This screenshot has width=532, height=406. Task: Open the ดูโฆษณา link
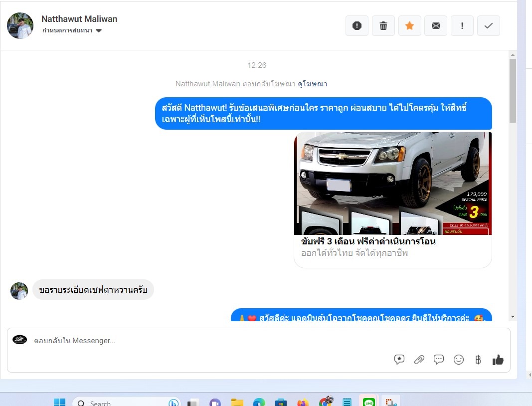click(313, 84)
